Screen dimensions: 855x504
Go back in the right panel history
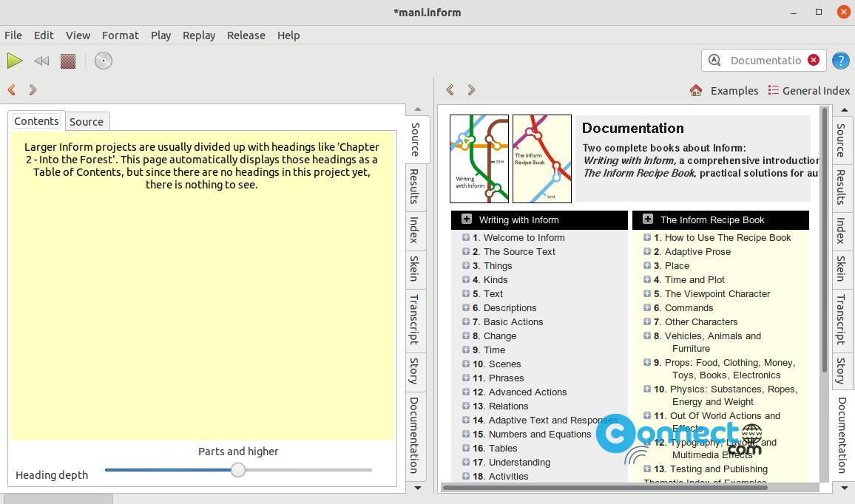point(450,90)
